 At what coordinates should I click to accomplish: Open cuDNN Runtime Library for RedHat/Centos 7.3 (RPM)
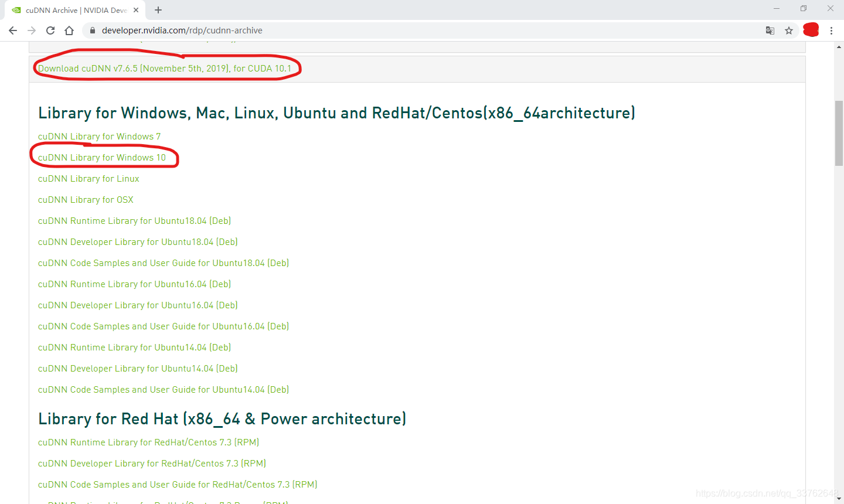click(148, 442)
